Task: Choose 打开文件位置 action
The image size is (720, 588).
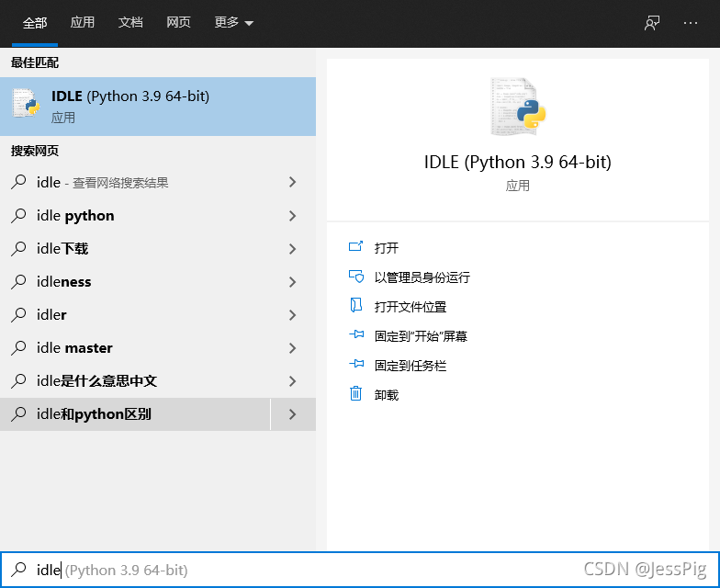Action: pyautogui.click(x=410, y=307)
